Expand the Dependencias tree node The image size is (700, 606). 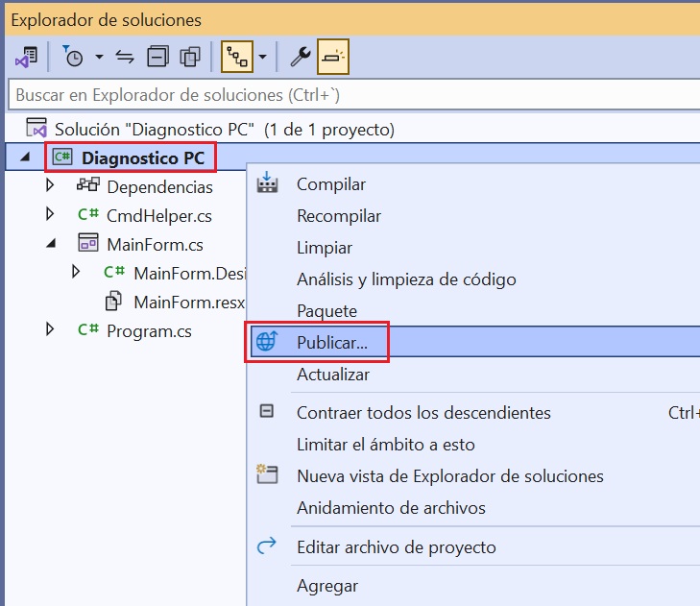point(51,186)
